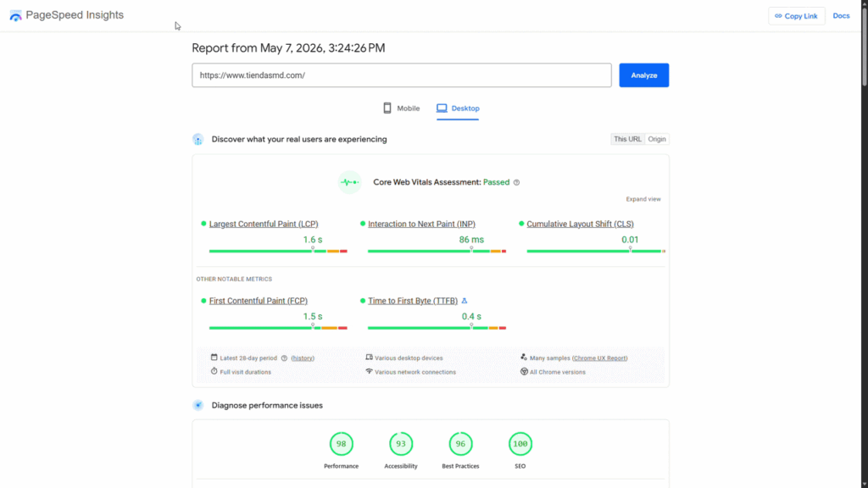Image resolution: width=868 pixels, height=488 pixels.
Task: Click the OTHER NOTABLE METRICS label
Action: [x=234, y=279]
